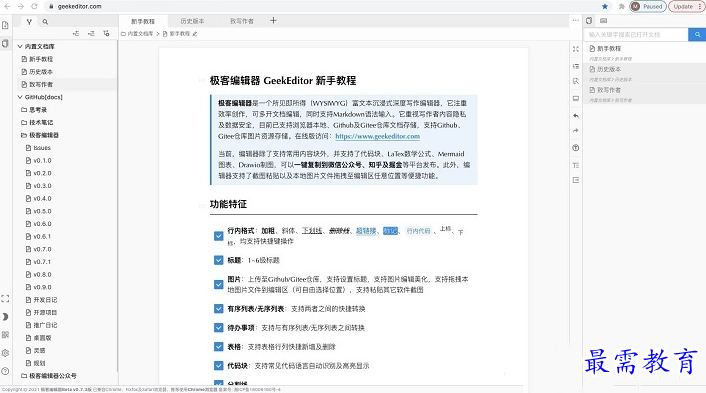Open the geekeditor.com hyperlink
Image resolution: width=706 pixels, height=393 pixels.
[x=377, y=136]
